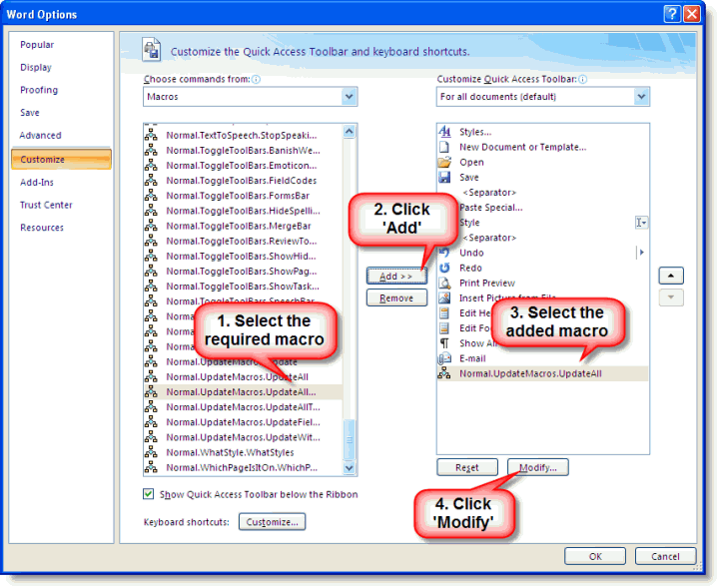
Task: Open the Add-Ins category
Action: click(x=37, y=183)
